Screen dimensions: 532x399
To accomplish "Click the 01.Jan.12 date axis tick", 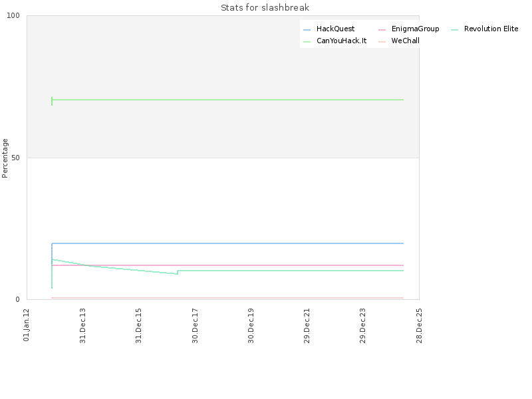I will tap(26, 325).
